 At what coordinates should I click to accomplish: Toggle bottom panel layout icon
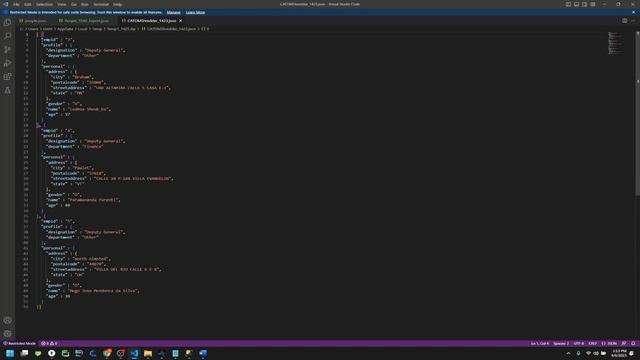[x=576, y=4]
